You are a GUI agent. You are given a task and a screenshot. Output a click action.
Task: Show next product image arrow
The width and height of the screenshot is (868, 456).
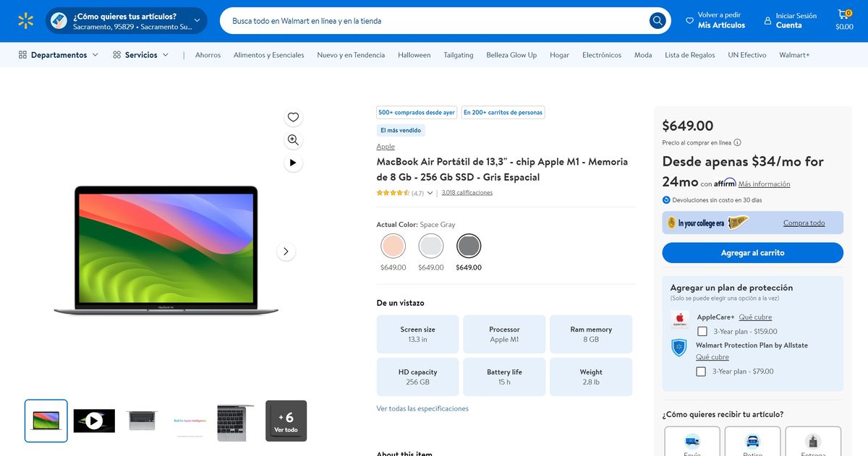click(x=286, y=251)
